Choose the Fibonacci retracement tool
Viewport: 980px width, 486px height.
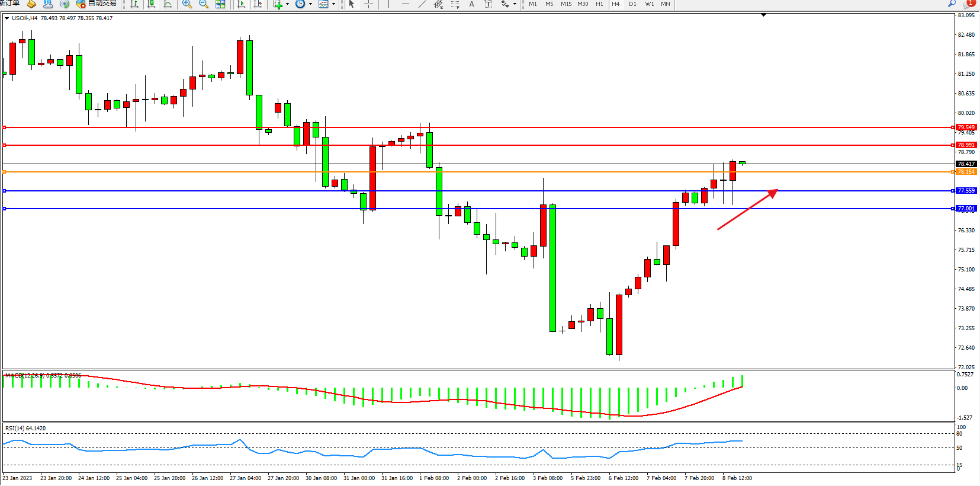tap(455, 4)
